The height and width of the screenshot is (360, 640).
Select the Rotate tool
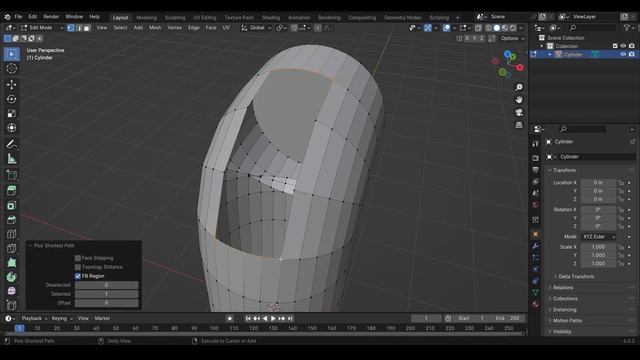[11, 99]
